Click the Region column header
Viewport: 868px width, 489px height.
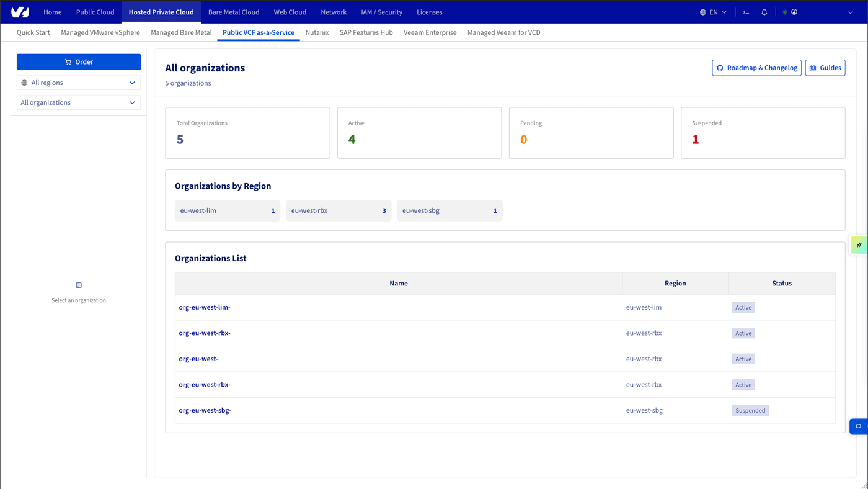click(x=675, y=283)
